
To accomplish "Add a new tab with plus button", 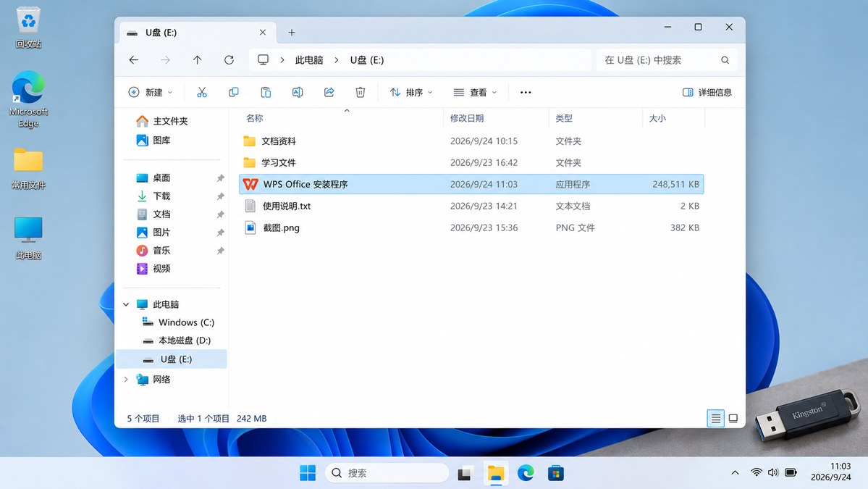I will click(292, 33).
